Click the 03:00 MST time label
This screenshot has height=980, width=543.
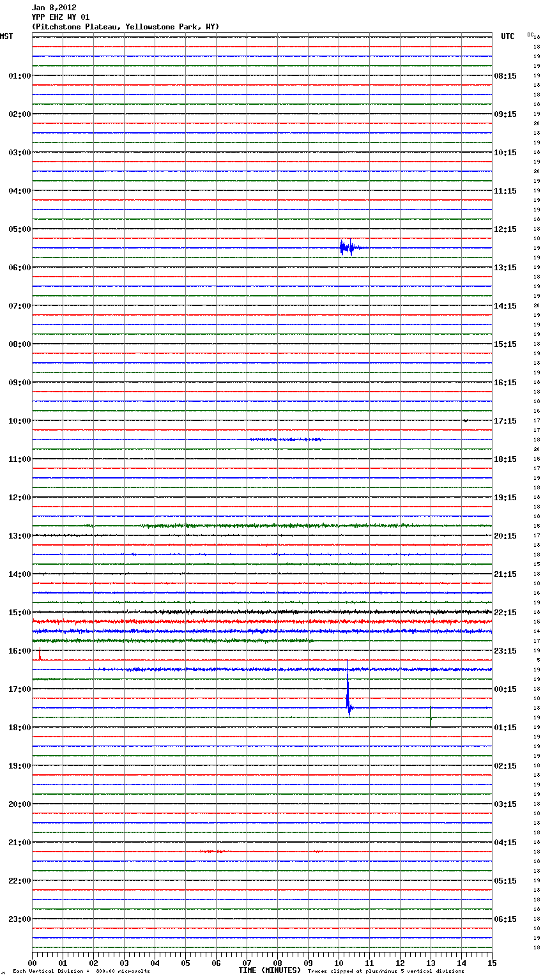(19, 153)
